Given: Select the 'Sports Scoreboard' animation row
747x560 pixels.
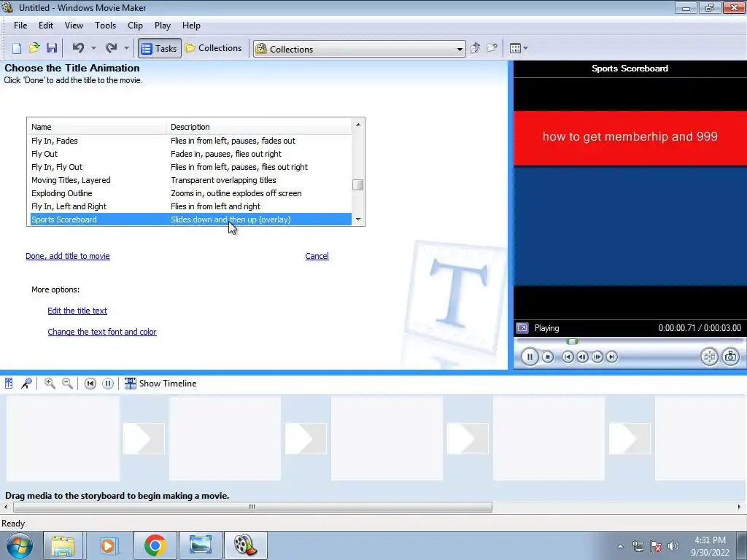Looking at the screenshot, I should (191, 219).
